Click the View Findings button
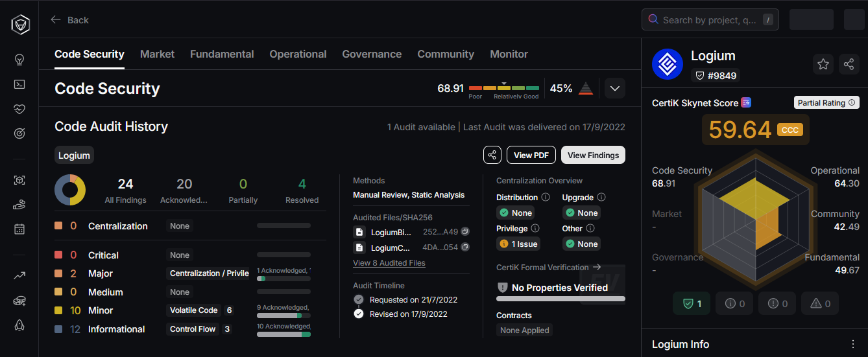 [x=594, y=155]
